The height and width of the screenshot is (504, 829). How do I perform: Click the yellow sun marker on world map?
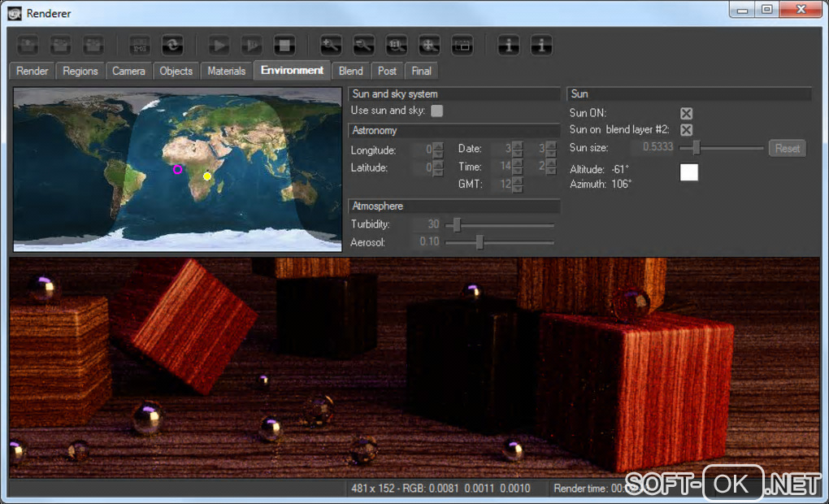coord(207,176)
